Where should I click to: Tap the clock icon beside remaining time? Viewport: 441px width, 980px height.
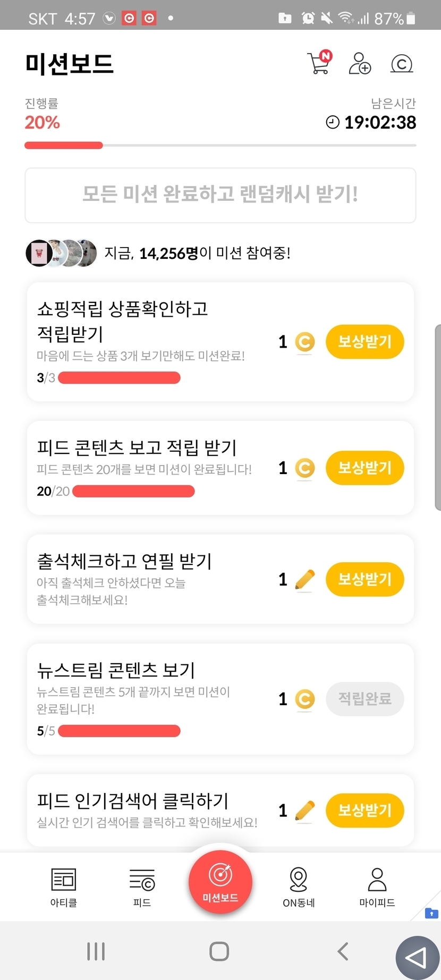(x=333, y=122)
